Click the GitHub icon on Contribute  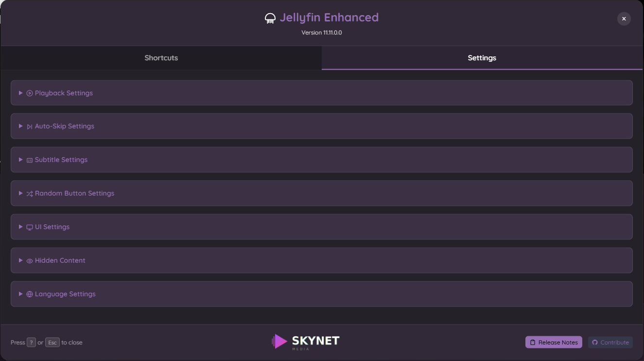click(595, 343)
